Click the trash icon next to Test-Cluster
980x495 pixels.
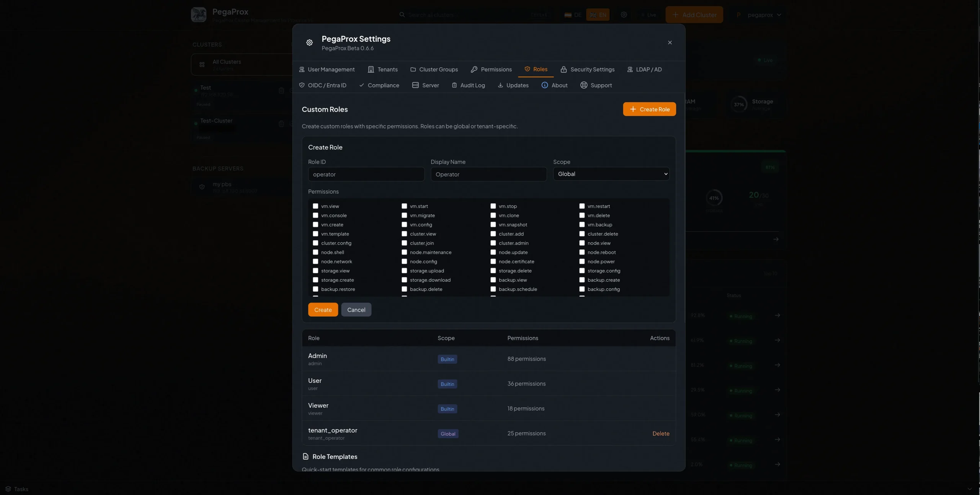(281, 123)
